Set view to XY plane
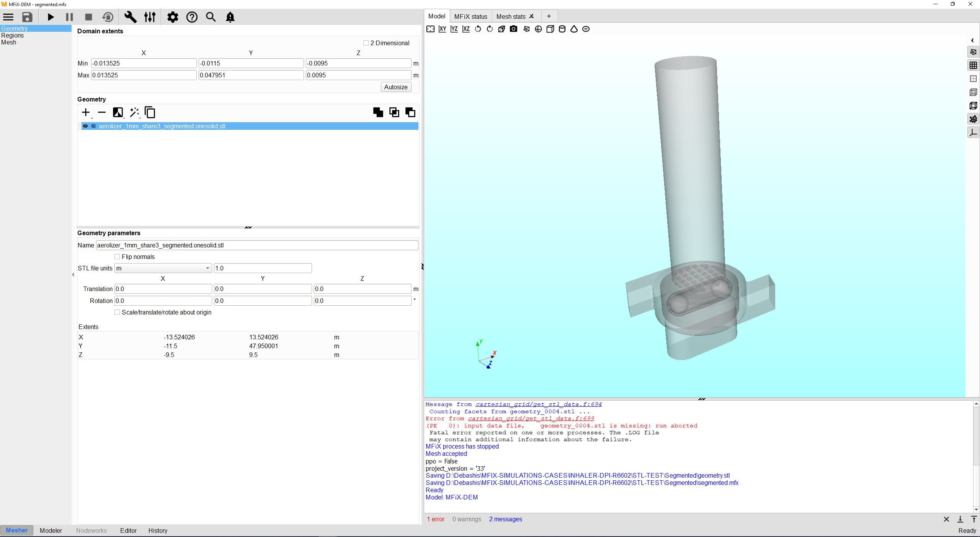The image size is (980, 537). pyautogui.click(x=442, y=29)
